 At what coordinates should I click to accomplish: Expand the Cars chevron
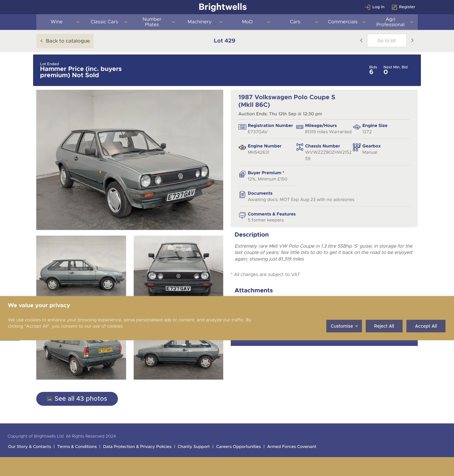[x=316, y=22]
